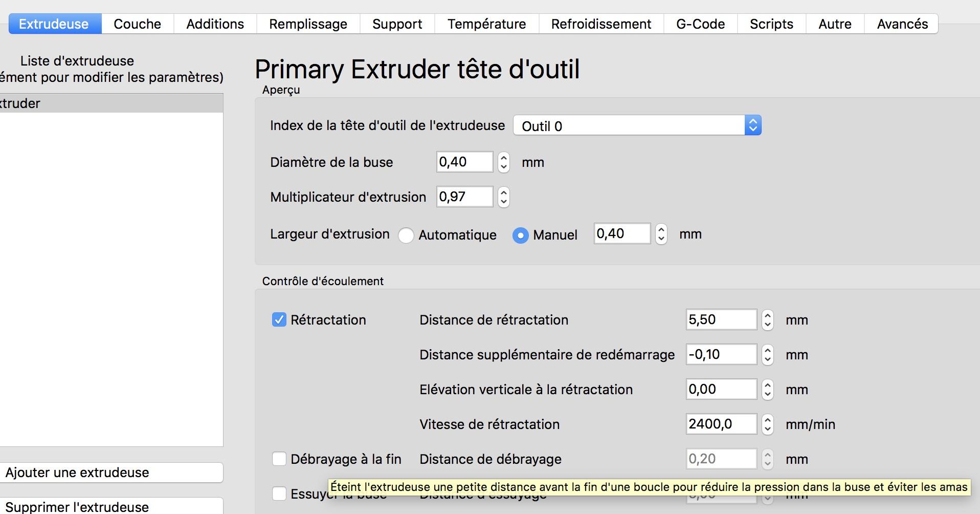Open the Avancés tab
Image resolution: width=980 pixels, height=514 pixels.
click(x=902, y=24)
